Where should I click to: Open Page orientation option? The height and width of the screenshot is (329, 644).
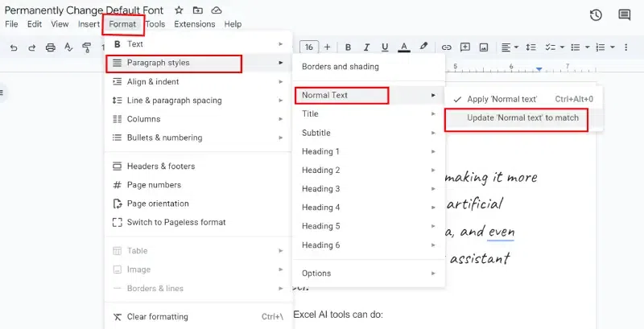pos(198,204)
